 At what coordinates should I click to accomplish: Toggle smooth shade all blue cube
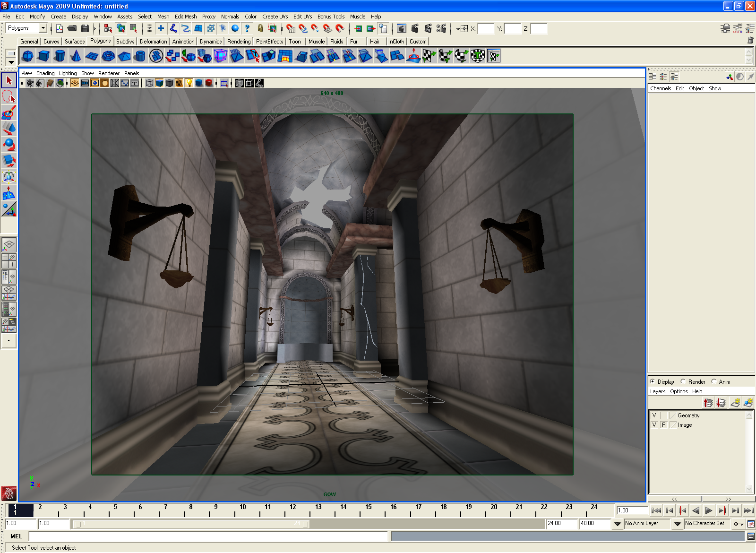(x=159, y=83)
